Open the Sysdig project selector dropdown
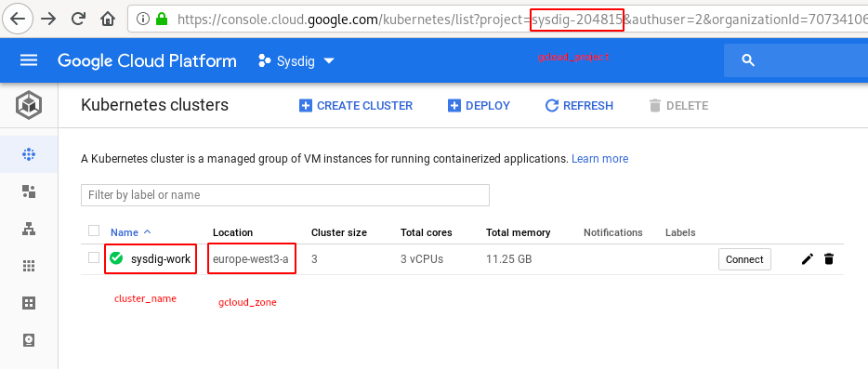The height and width of the screenshot is (369, 868). pos(296,61)
